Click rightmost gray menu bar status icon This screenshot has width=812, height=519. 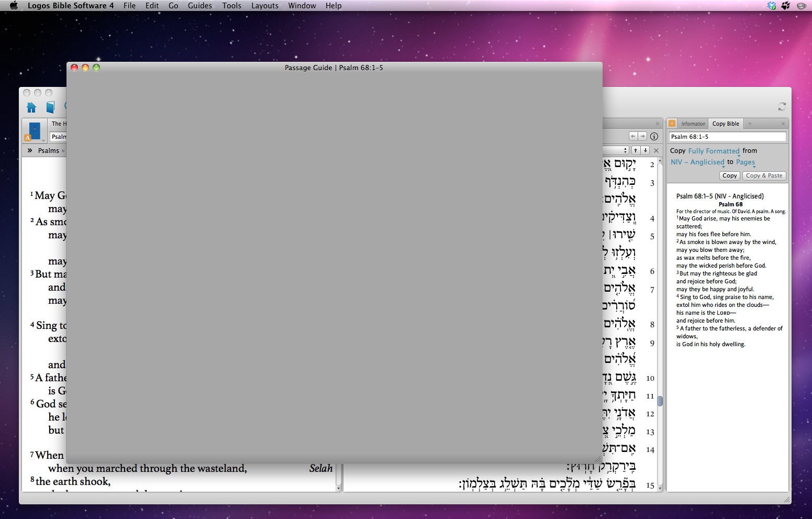point(801,6)
